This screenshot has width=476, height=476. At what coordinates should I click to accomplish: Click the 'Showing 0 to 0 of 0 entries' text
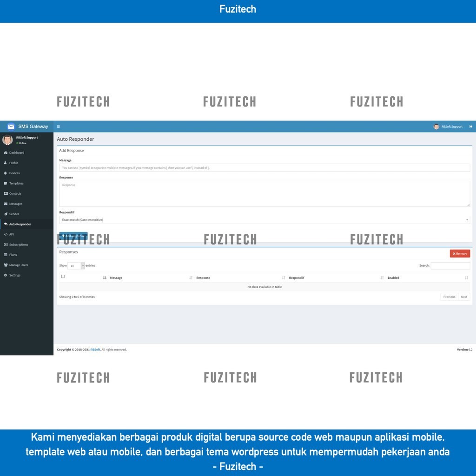(77, 297)
